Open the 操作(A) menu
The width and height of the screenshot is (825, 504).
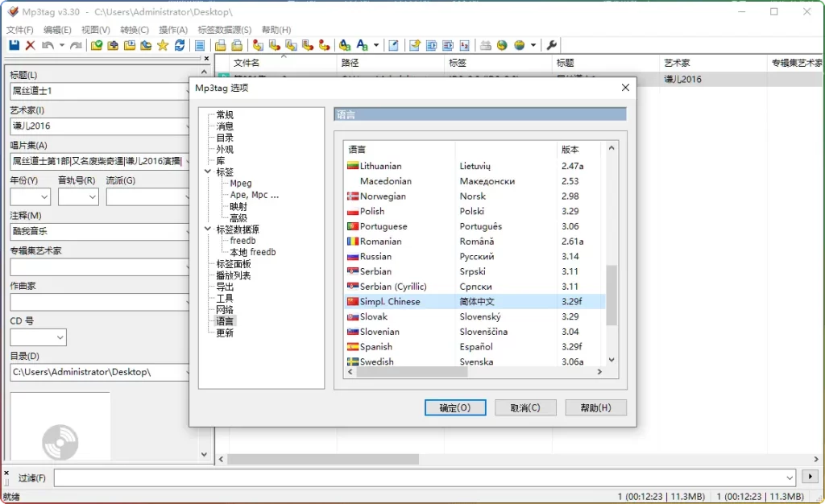pyautogui.click(x=173, y=30)
